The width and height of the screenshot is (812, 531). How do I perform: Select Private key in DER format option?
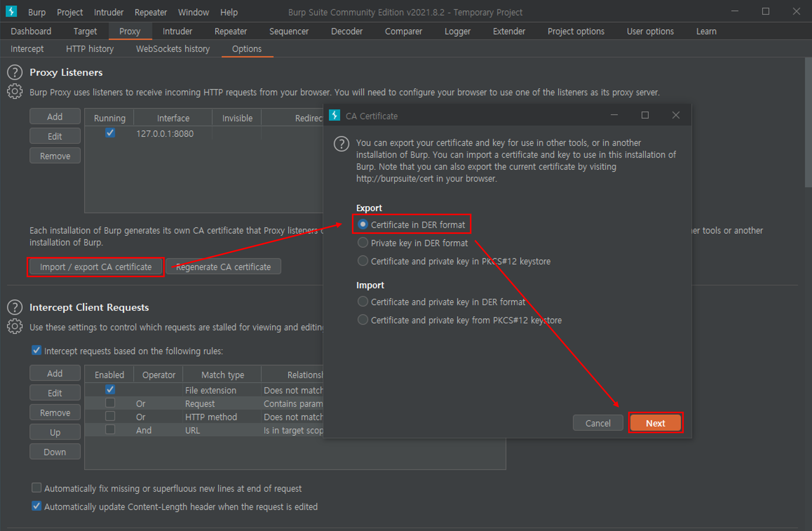pos(362,243)
